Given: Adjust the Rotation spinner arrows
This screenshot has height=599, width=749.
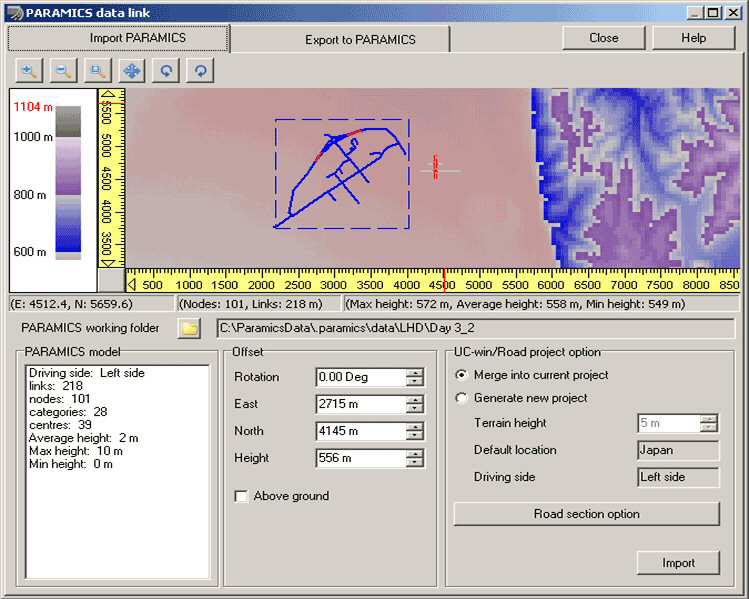Looking at the screenshot, I should 415,377.
